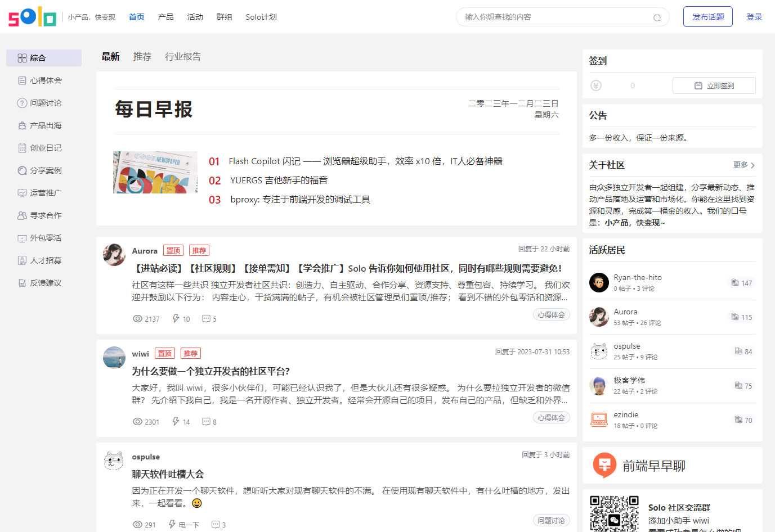775x532 pixels.
Task: Click the 发布话题 button
Action: [x=707, y=17]
